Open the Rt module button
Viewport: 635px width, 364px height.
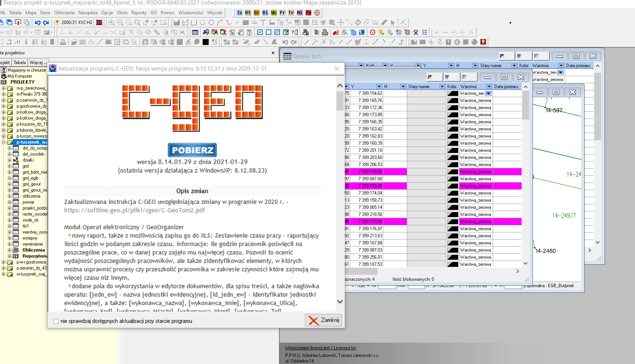(248, 13)
